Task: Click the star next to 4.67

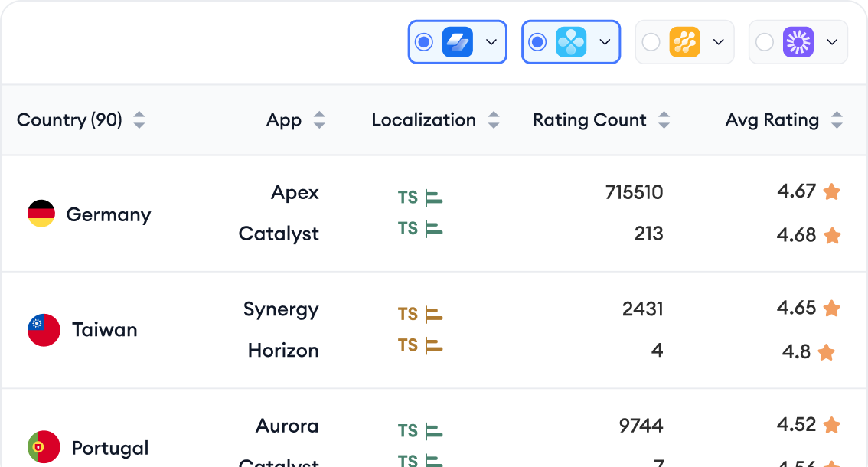Action: (831, 191)
